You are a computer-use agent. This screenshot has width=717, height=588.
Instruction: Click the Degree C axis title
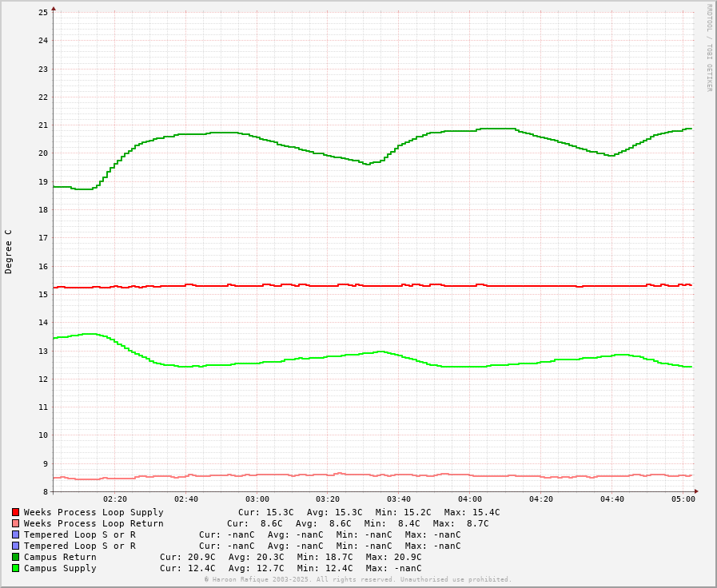[9, 252]
